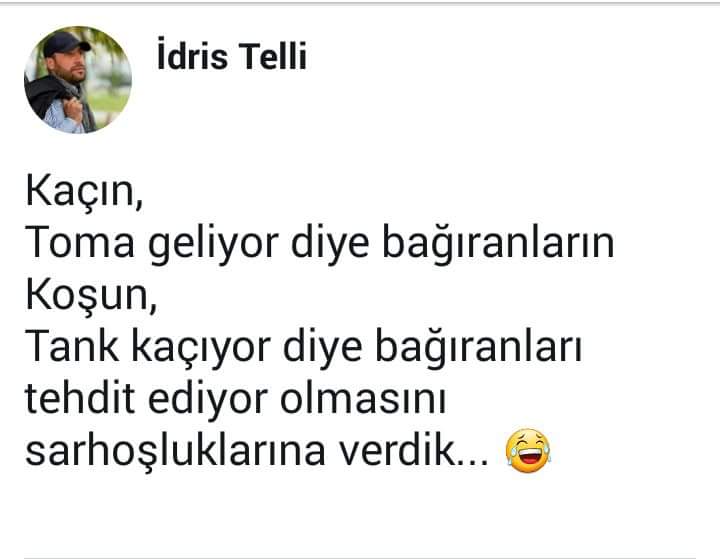Select the word "Tank" in the post
This screenshot has width=720, height=559.
(72, 346)
